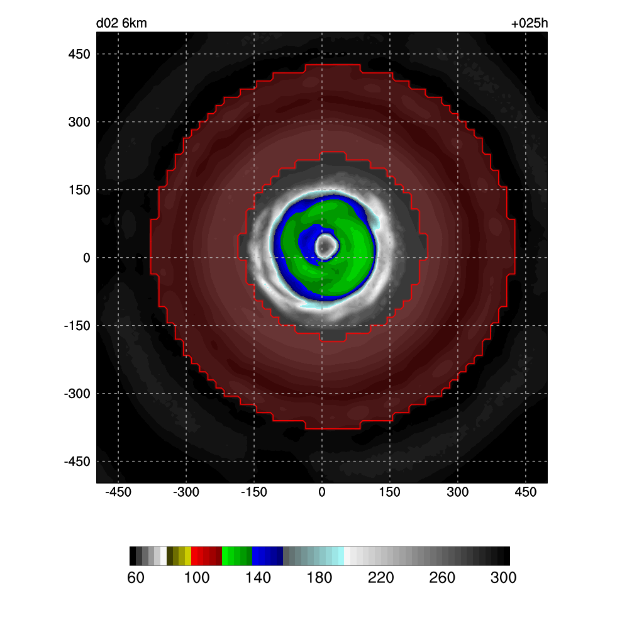Click the x-axis label '-450'
The height and width of the screenshot is (644, 644).
pos(118,492)
